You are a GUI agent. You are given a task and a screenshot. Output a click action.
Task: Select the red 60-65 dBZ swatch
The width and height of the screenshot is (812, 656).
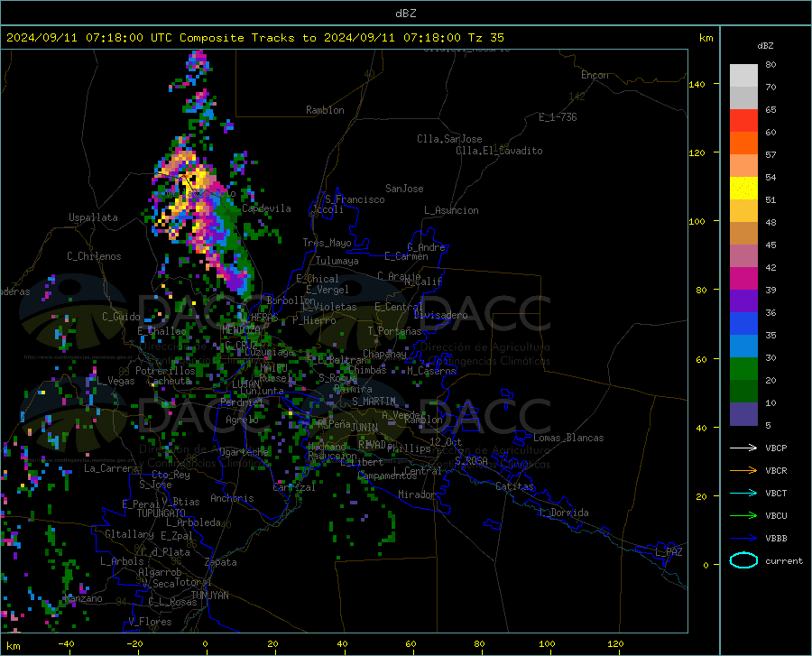(743, 121)
